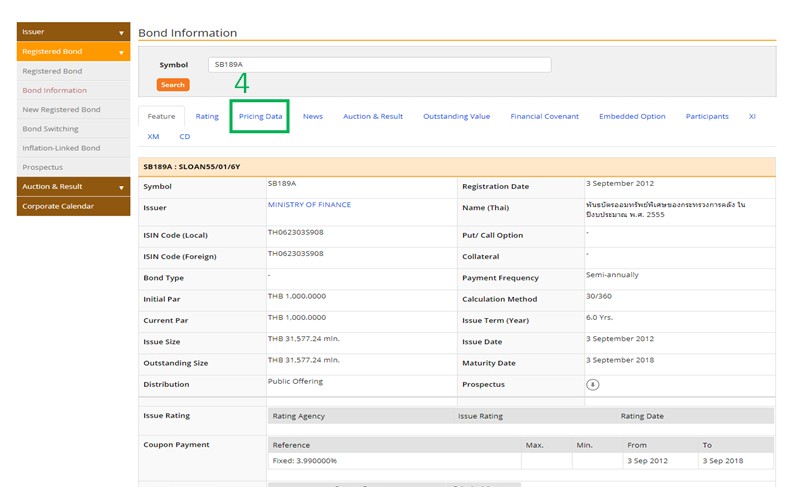Viewport: 795px width, 487px height.
Task: Open Bond Switching in sidebar
Action: click(x=50, y=129)
